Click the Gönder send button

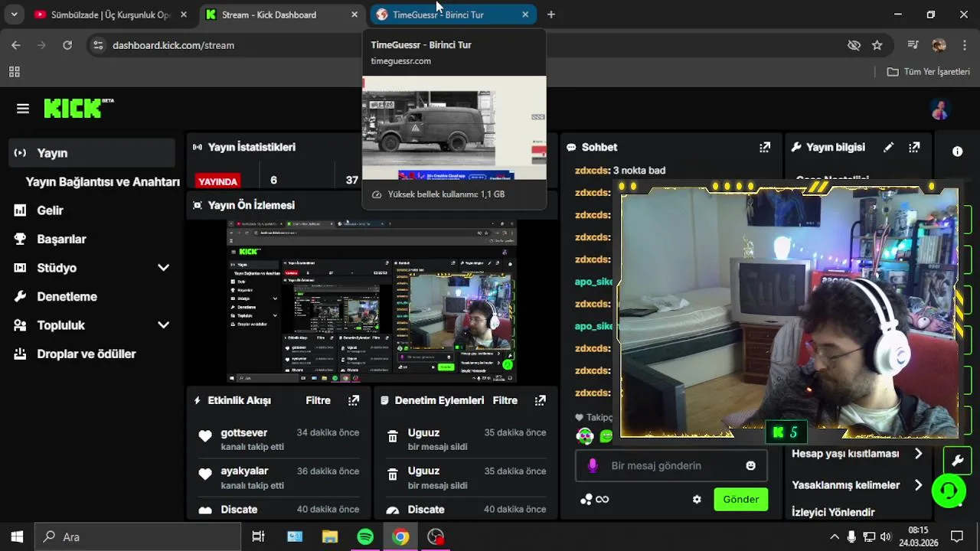pos(740,499)
